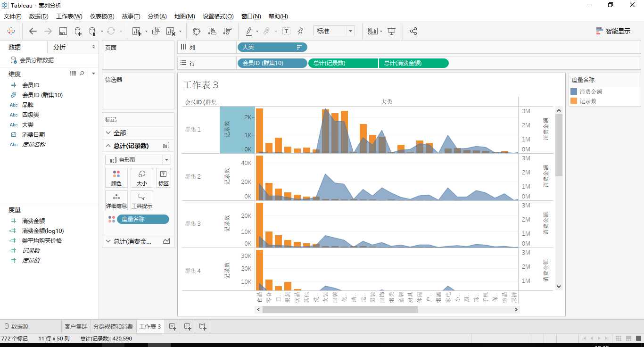Show or hide cards icon
644x347 pixels.
tap(373, 31)
